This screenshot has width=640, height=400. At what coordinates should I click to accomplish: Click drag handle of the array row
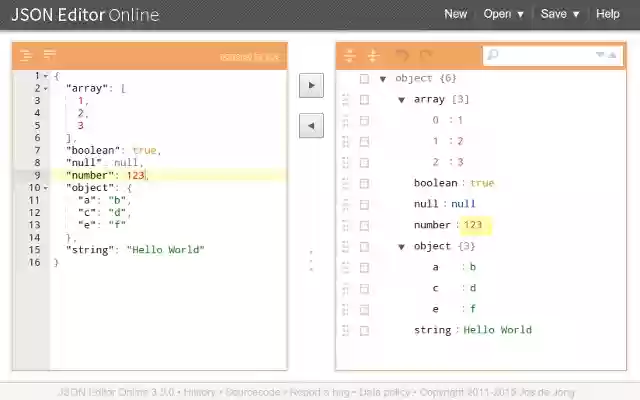[346, 100]
